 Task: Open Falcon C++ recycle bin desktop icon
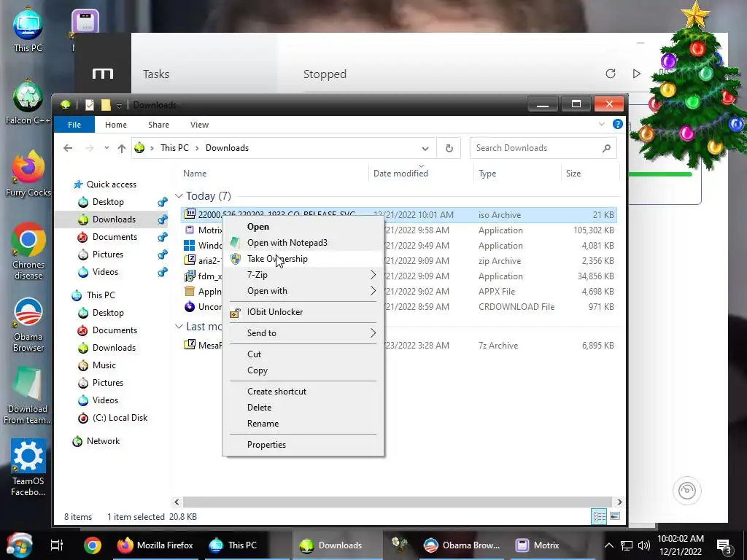pyautogui.click(x=28, y=102)
